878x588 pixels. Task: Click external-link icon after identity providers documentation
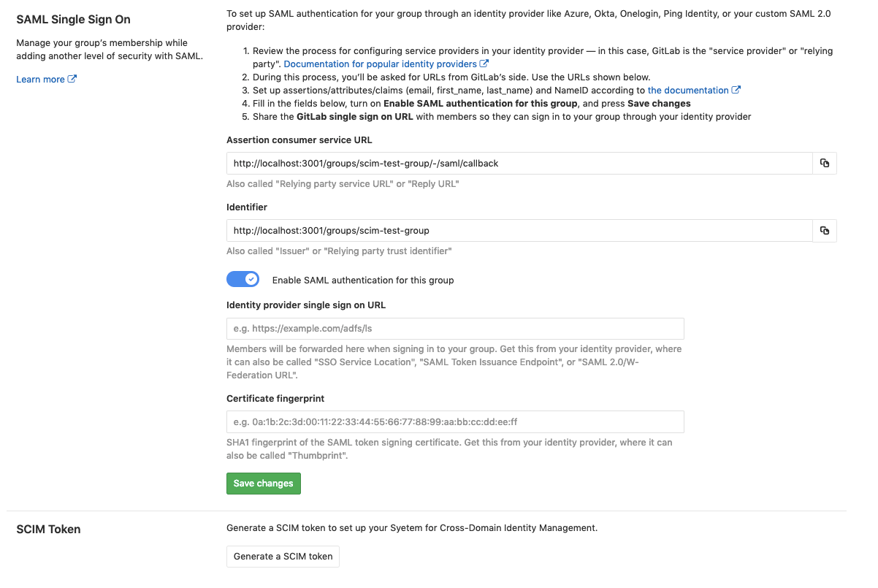coord(484,64)
